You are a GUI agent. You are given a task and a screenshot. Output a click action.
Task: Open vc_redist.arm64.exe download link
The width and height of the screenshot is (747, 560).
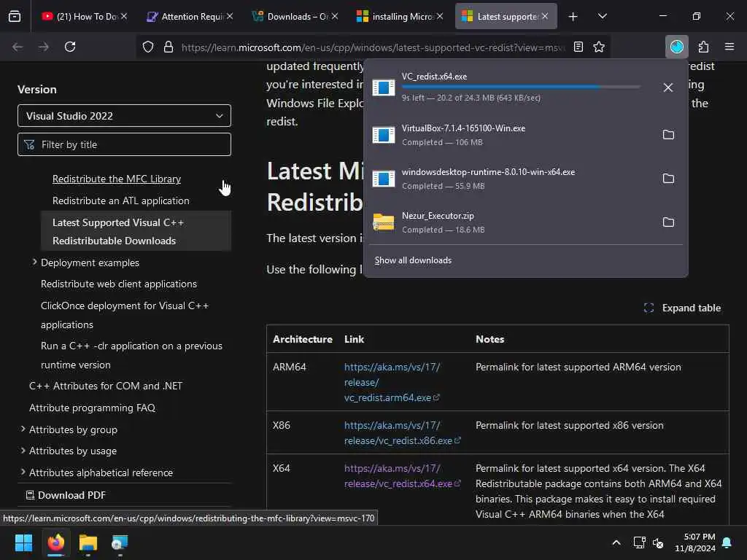point(392,382)
